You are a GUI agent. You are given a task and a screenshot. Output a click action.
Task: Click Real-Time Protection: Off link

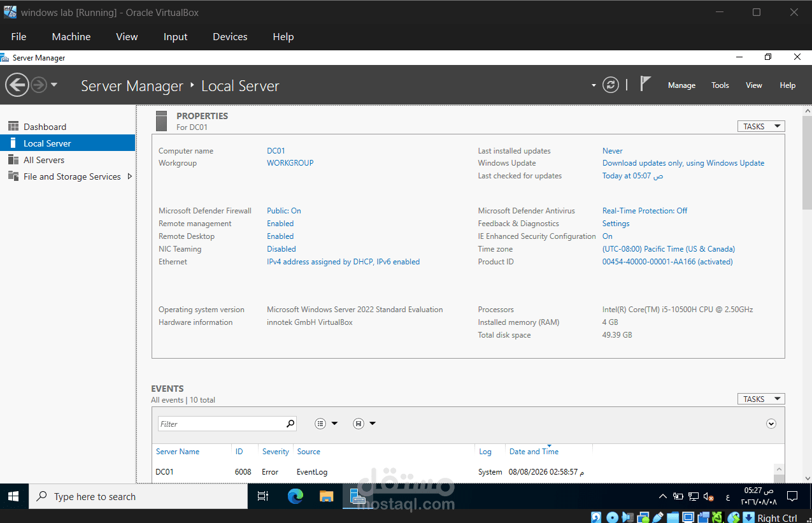click(x=645, y=211)
